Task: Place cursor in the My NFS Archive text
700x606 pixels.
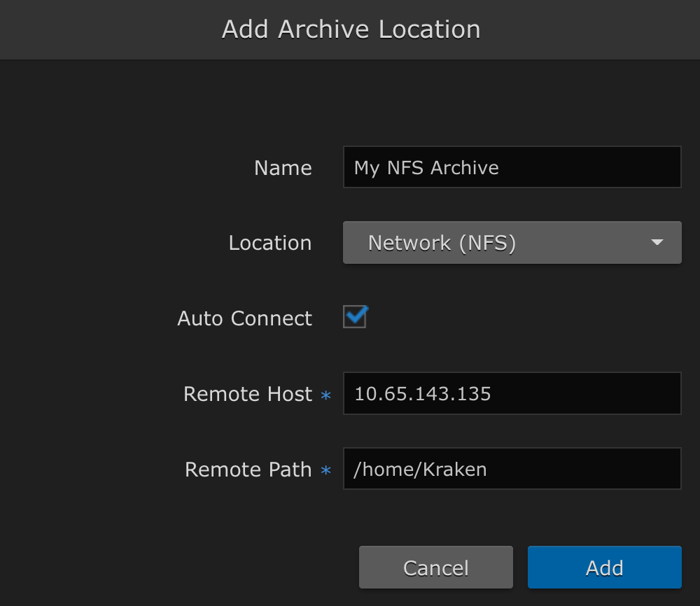Action: click(x=426, y=168)
